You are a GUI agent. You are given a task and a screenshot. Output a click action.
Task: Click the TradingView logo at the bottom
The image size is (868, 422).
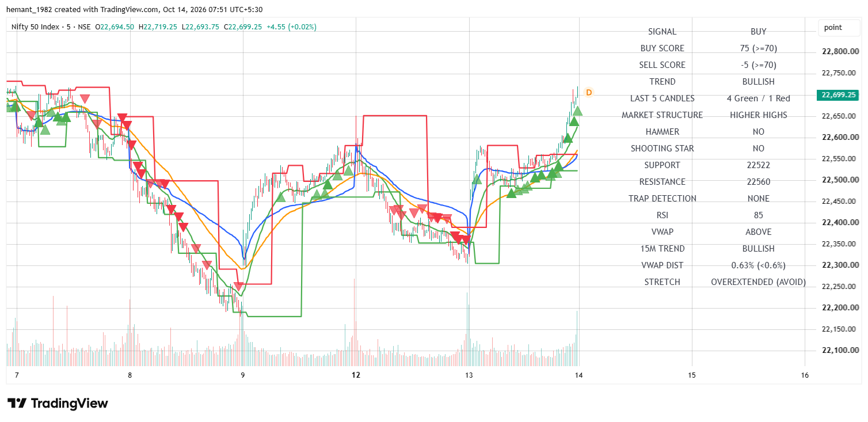point(58,403)
